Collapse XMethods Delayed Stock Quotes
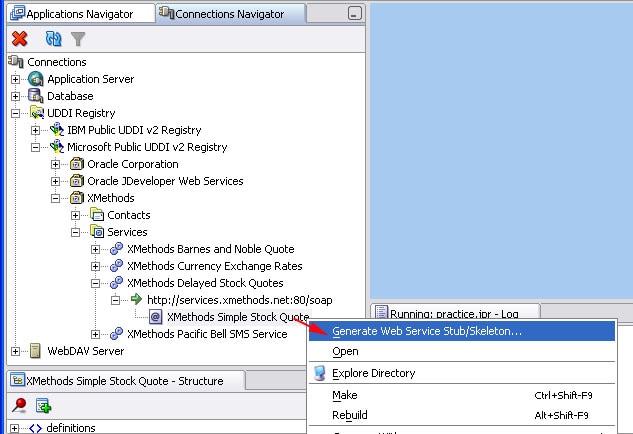Screen dimensions: 633x434 tap(95, 283)
